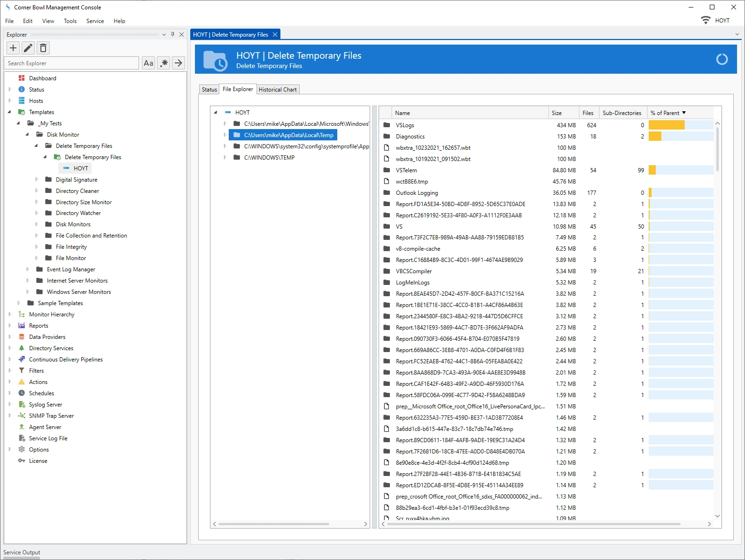Click the Syslog Server icon in the tree
This screenshot has width=745, height=560.
[22, 405]
